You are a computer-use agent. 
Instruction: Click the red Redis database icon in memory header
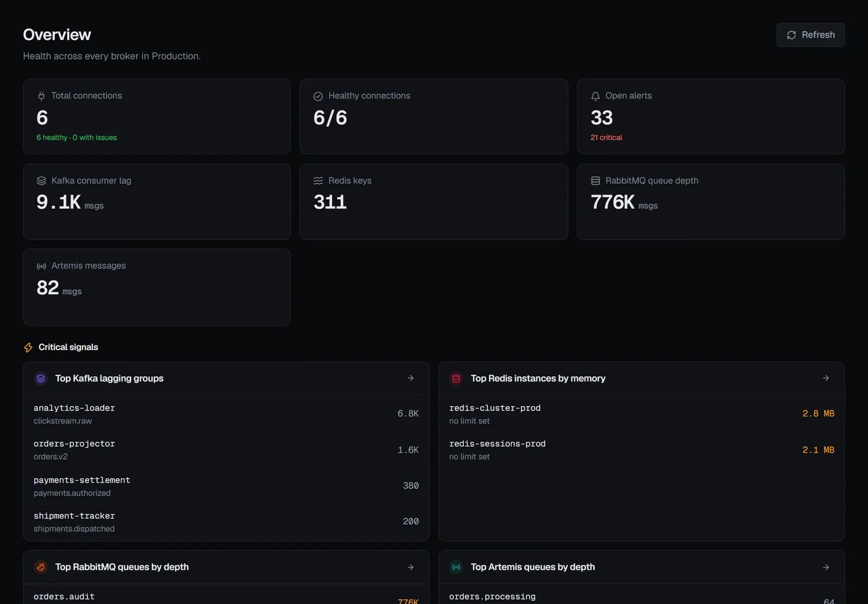click(x=456, y=378)
